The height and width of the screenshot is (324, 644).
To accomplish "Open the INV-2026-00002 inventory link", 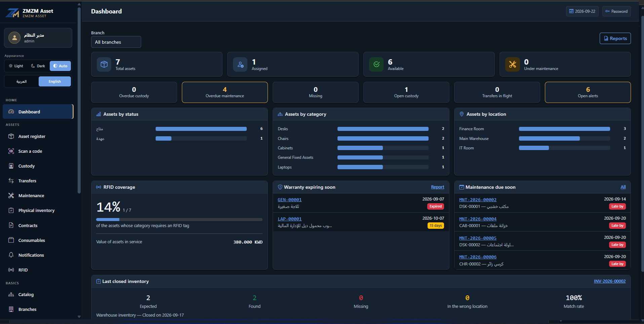I will (610, 281).
